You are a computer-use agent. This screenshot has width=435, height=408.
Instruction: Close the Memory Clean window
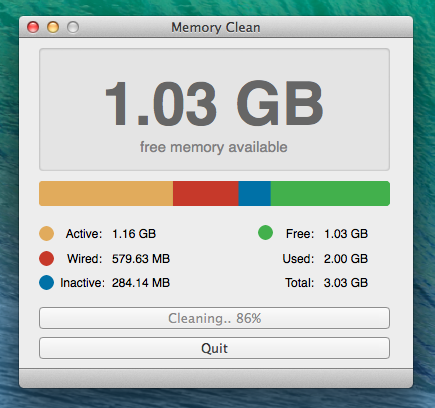coord(33,27)
